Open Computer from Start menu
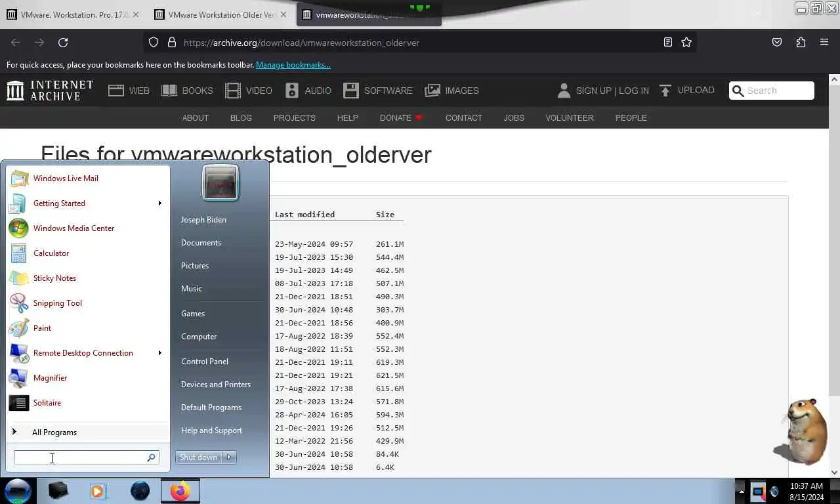The width and height of the screenshot is (840, 504). (199, 337)
